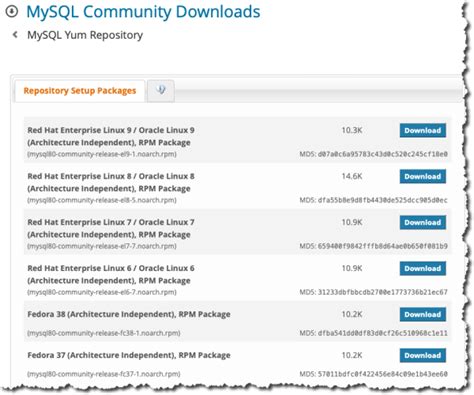Download Red Hat Enterprise Linux 8 package
Image resolution: width=474 pixels, height=395 pixels.
click(423, 176)
